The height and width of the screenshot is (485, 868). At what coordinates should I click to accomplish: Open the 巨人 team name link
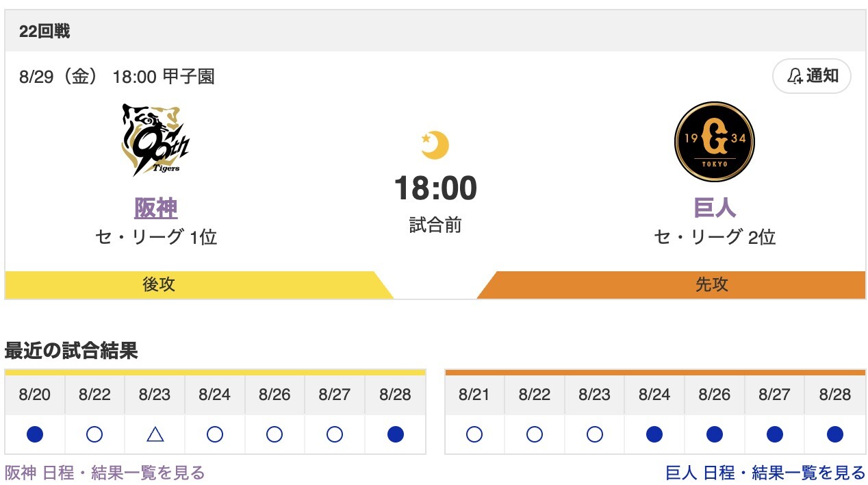[x=715, y=208]
